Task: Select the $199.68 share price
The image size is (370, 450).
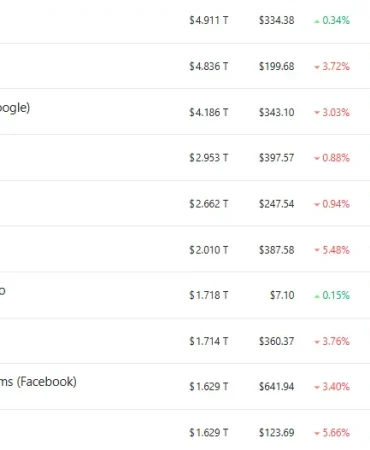Action: [x=277, y=66]
